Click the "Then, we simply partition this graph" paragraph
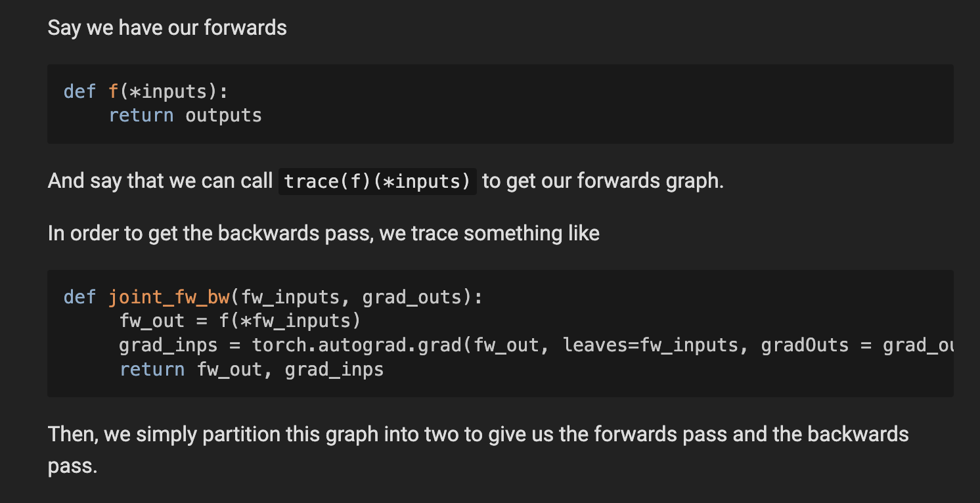 pyautogui.click(x=478, y=433)
